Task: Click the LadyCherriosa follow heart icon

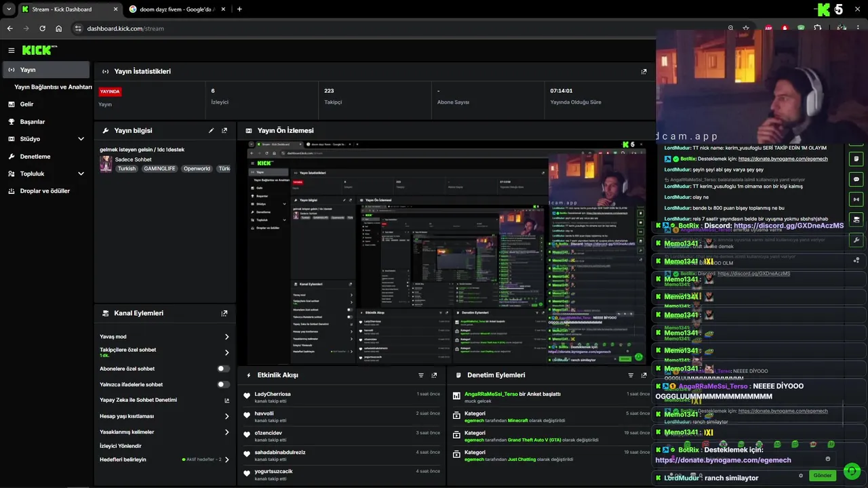Action: tap(248, 396)
